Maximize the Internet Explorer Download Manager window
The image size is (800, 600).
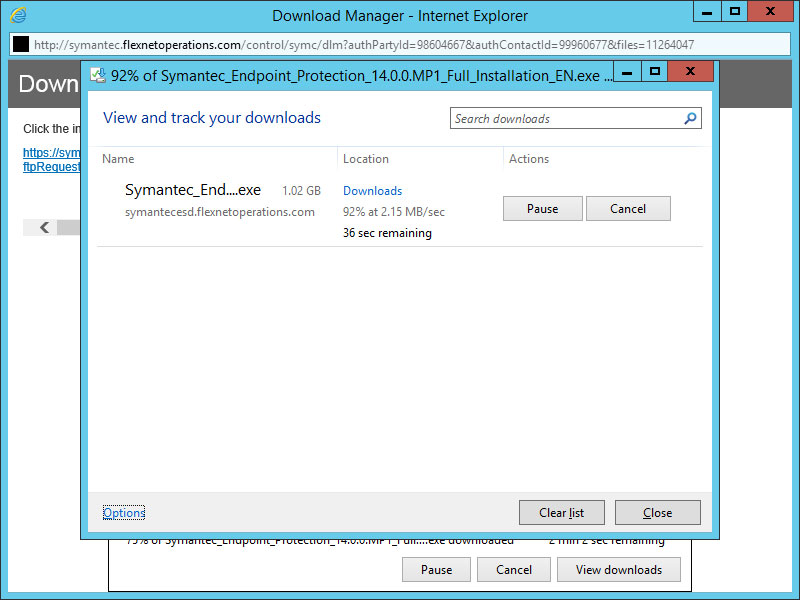pyautogui.click(x=735, y=12)
